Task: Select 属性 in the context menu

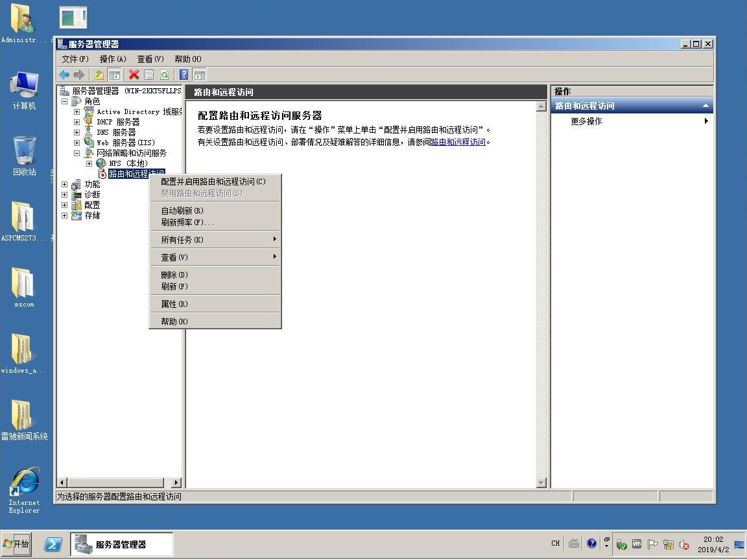Action: click(174, 304)
